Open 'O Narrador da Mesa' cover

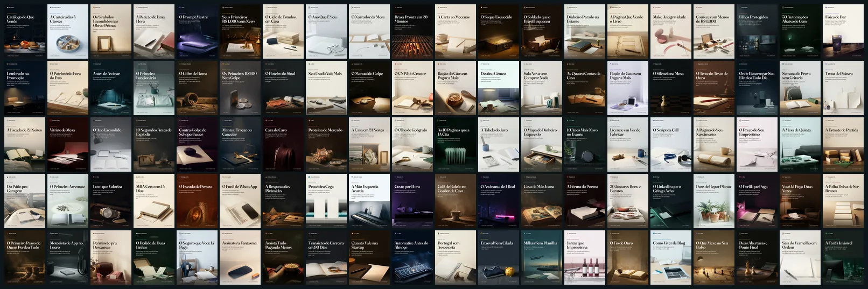click(369, 32)
